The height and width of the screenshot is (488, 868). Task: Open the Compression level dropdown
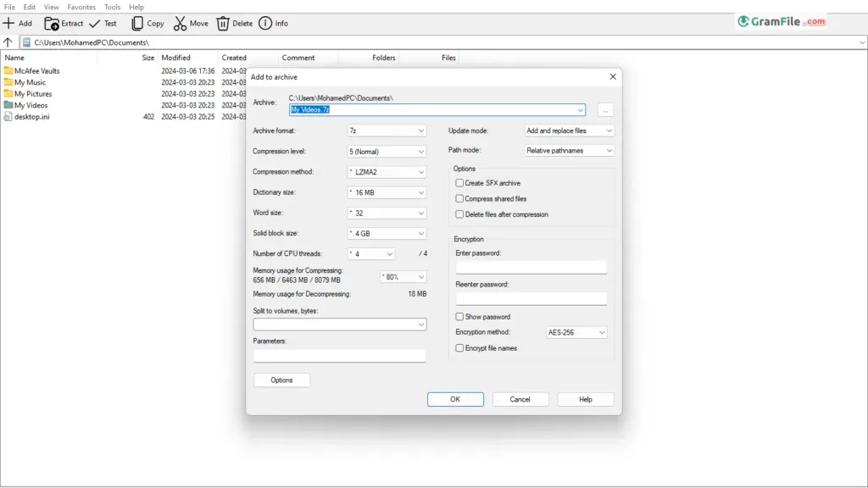387,151
